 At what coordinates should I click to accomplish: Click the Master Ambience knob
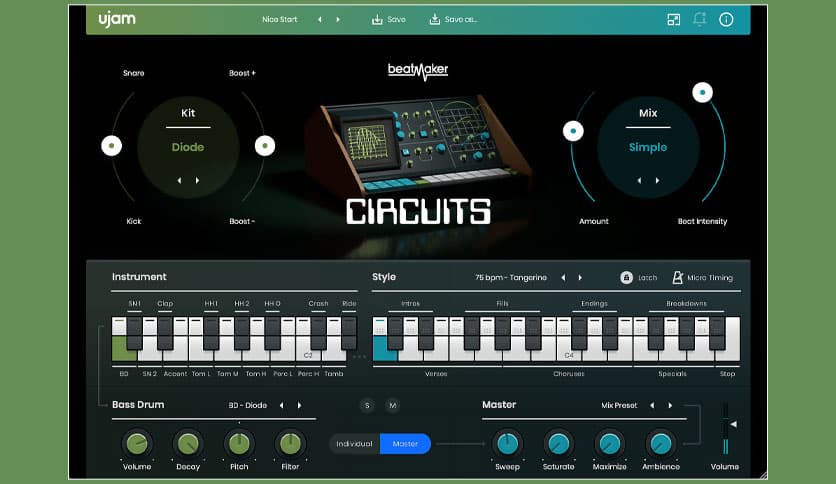(661, 443)
